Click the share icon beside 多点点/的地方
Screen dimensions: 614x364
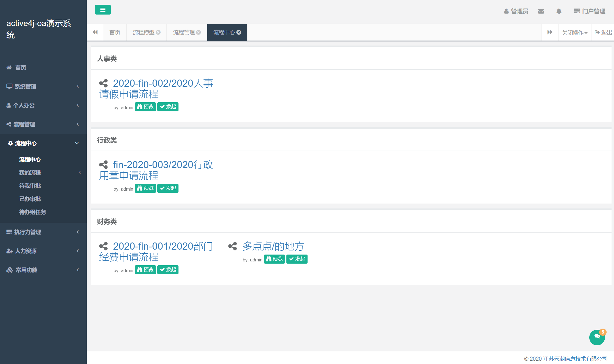point(232,246)
